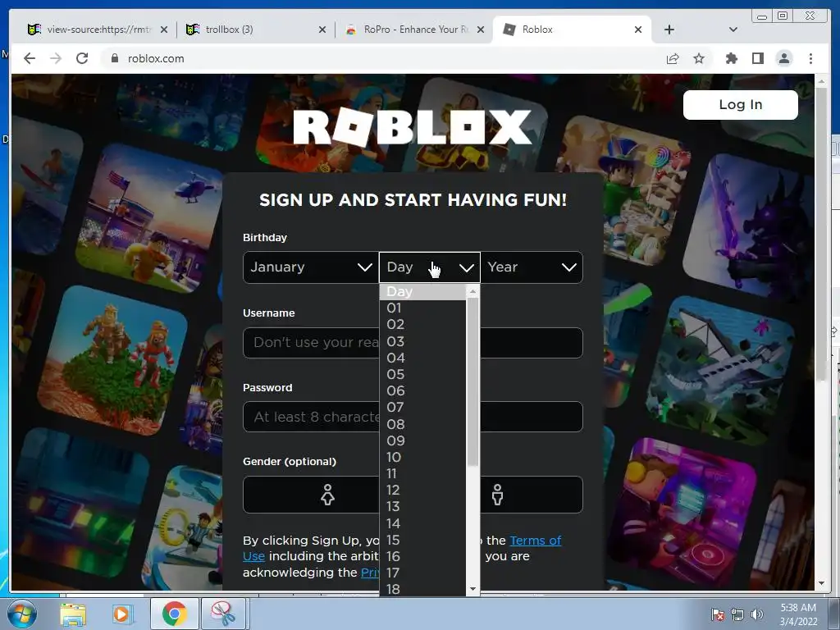
Task: Switch to the trollbox (3) tab
Action: [256, 30]
